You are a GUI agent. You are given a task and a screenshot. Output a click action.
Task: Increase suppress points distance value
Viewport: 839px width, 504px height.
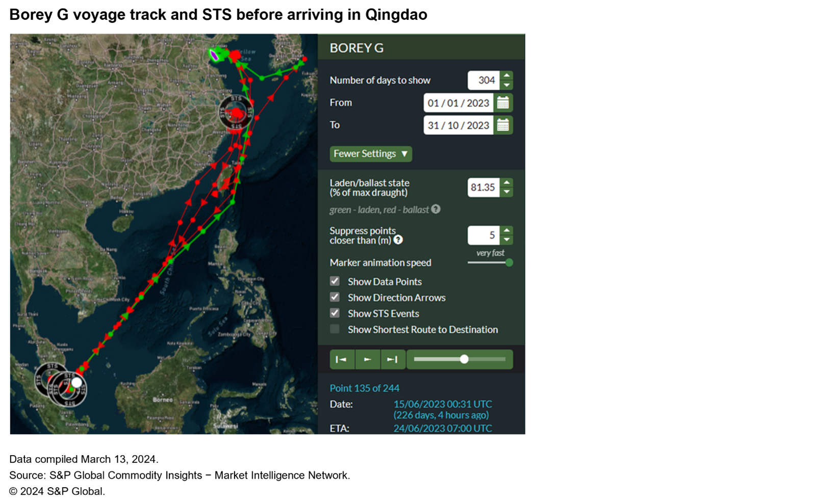506,230
